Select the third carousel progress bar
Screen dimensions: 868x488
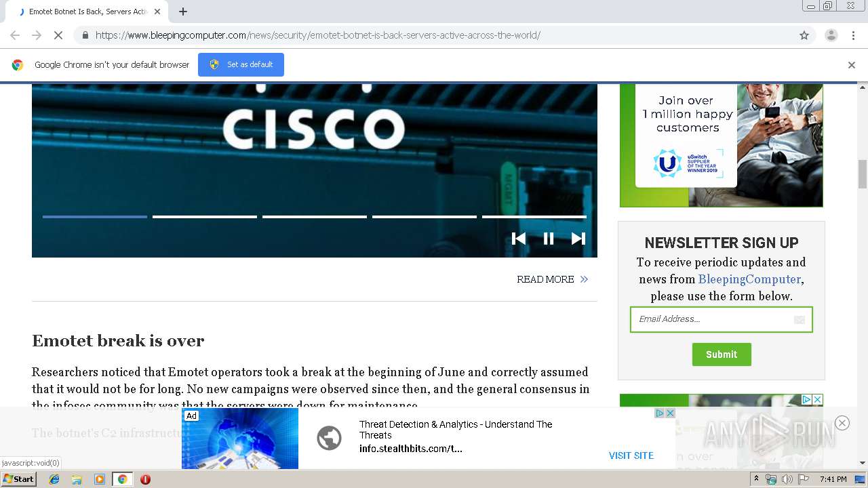[315, 217]
